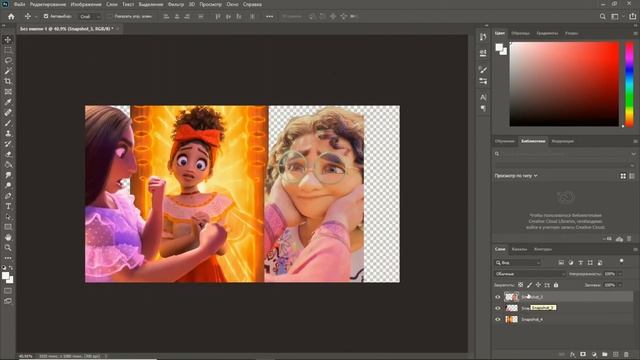Hide the orange-thumbnail bottom layer eye

pyautogui.click(x=498, y=319)
